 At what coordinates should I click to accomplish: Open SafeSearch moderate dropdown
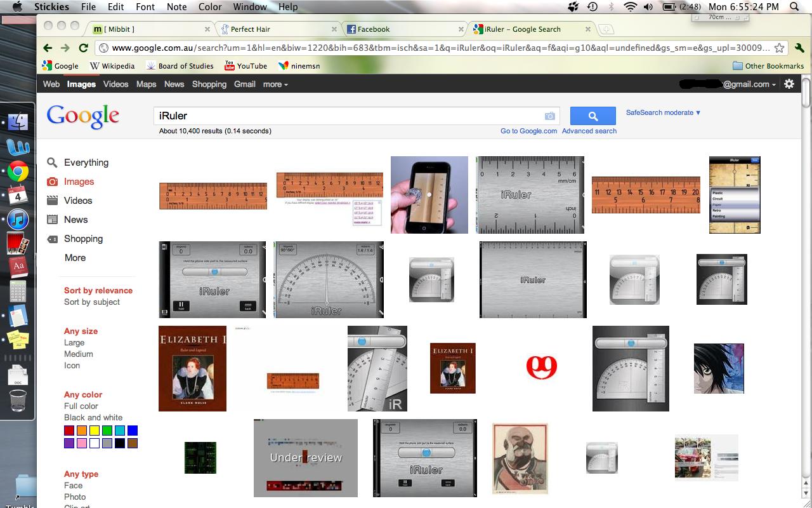[663, 112]
